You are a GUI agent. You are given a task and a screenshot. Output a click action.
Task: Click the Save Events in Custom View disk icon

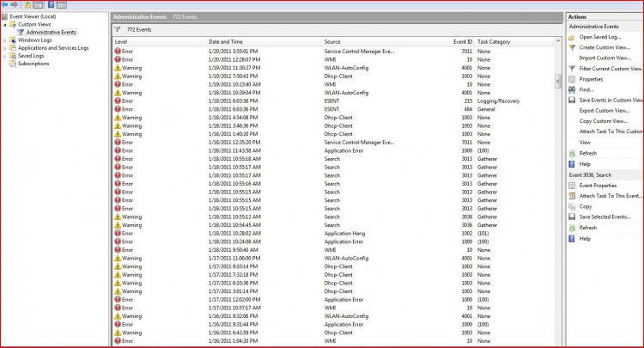(572, 101)
